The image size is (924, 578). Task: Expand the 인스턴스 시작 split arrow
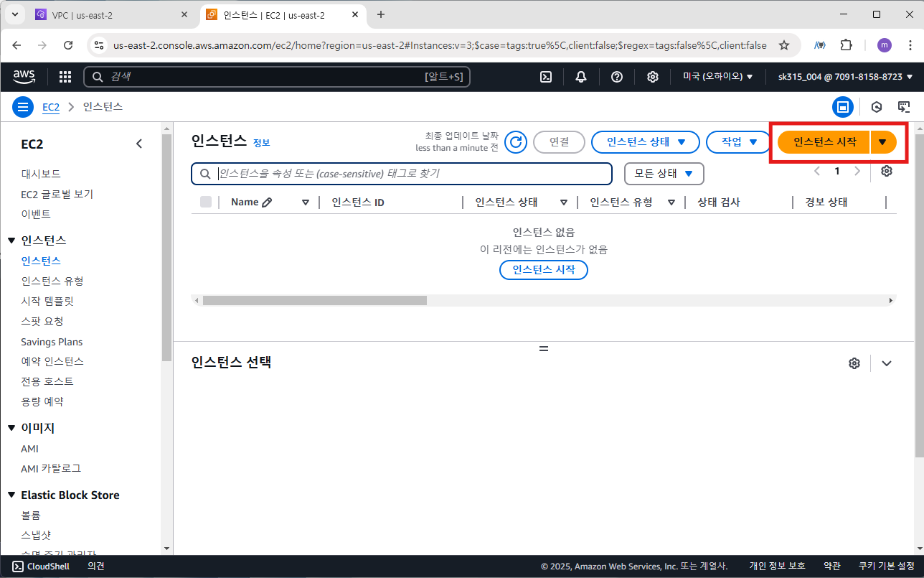click(x=882, y=142)
